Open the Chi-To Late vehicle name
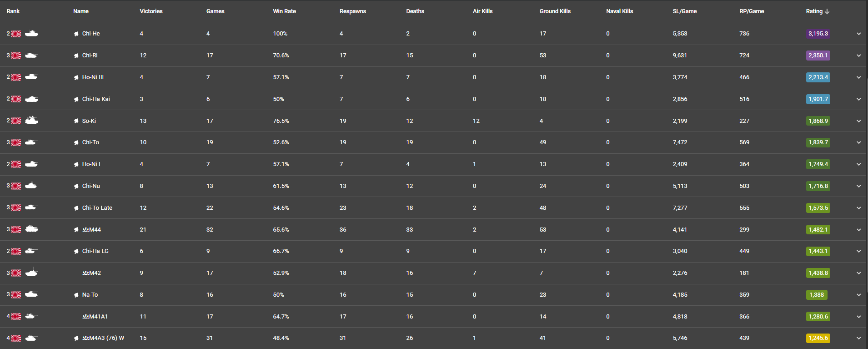The width and height of the screenshot is (868, 349). (x=97, y=208)
